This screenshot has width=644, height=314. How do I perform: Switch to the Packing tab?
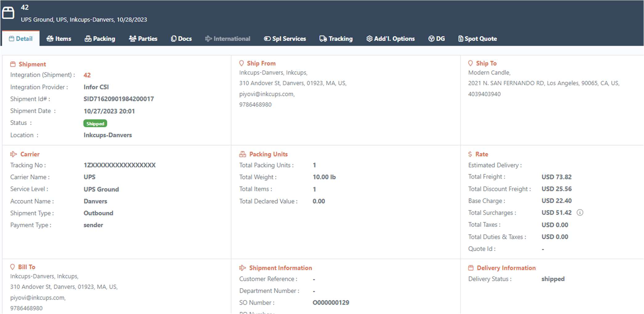click(100, 39)
